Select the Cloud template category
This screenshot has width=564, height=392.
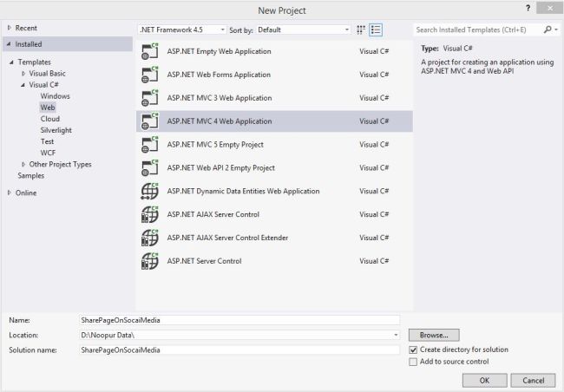(x=50, y=119)
